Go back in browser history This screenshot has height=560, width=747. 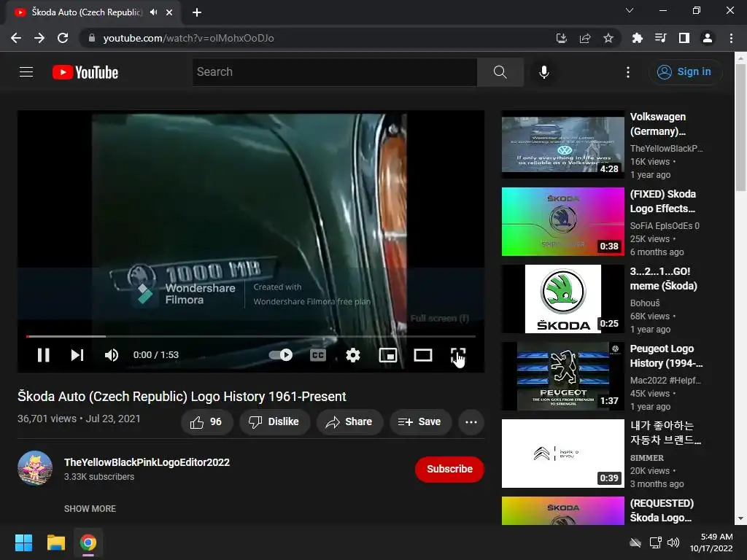(16, 38)
